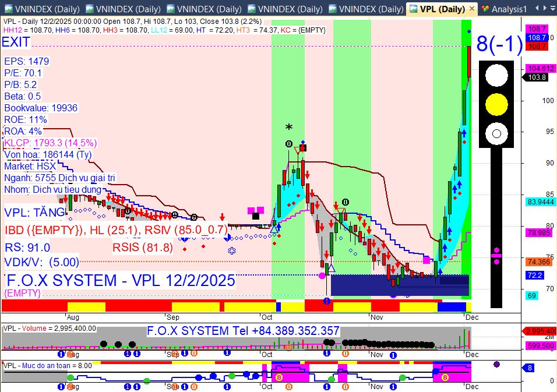
Task: Click the Nov label on price chart axis
Action: 376,317
